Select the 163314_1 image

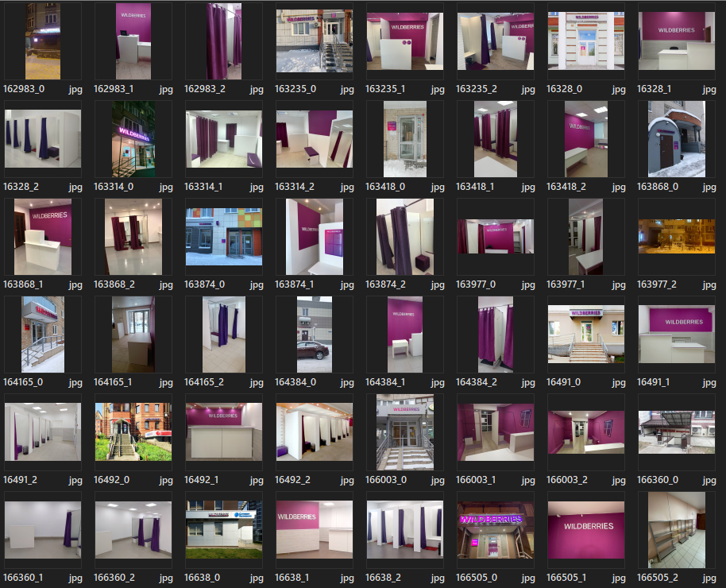(x=224, y=139)
